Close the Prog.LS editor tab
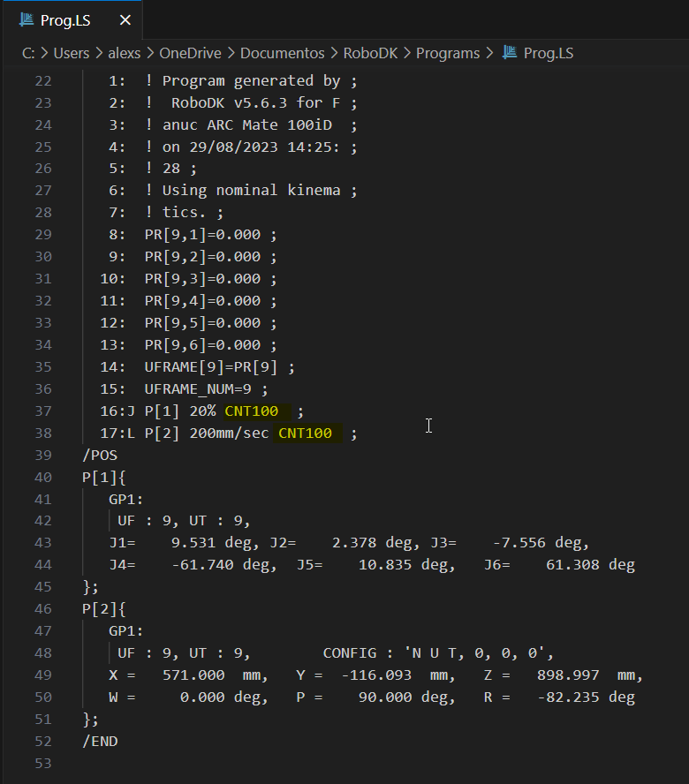 tap(125, 20)
